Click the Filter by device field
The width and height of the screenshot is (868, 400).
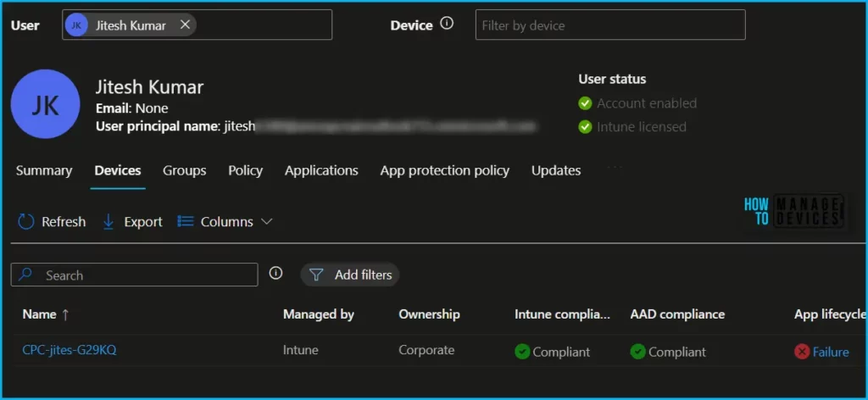pyautogui.click(x=610, y=25)
